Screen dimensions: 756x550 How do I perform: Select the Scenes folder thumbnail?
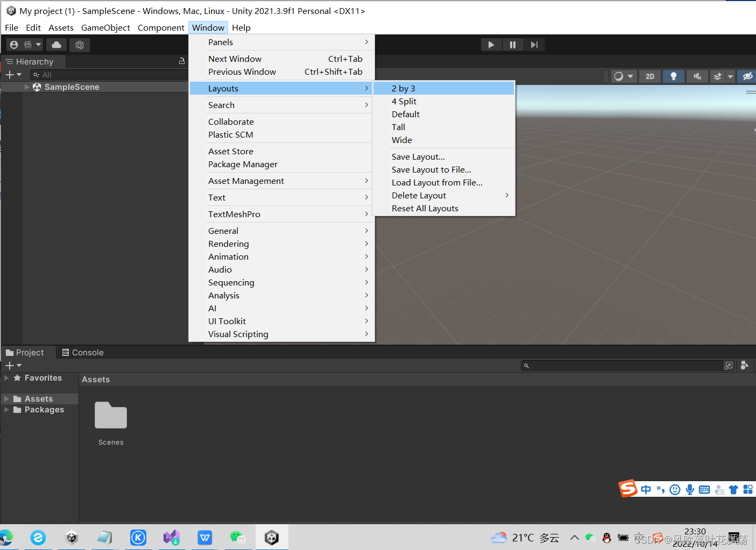click(x=111, y=415)
